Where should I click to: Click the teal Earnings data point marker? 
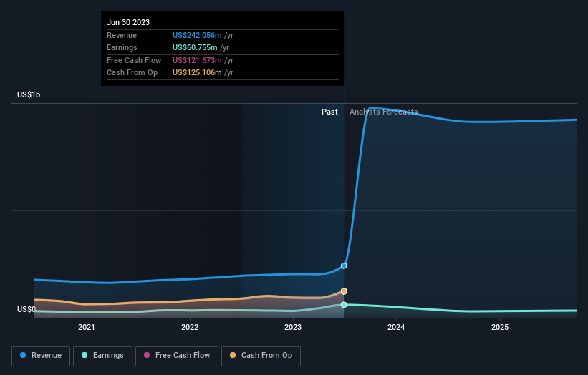344,305
